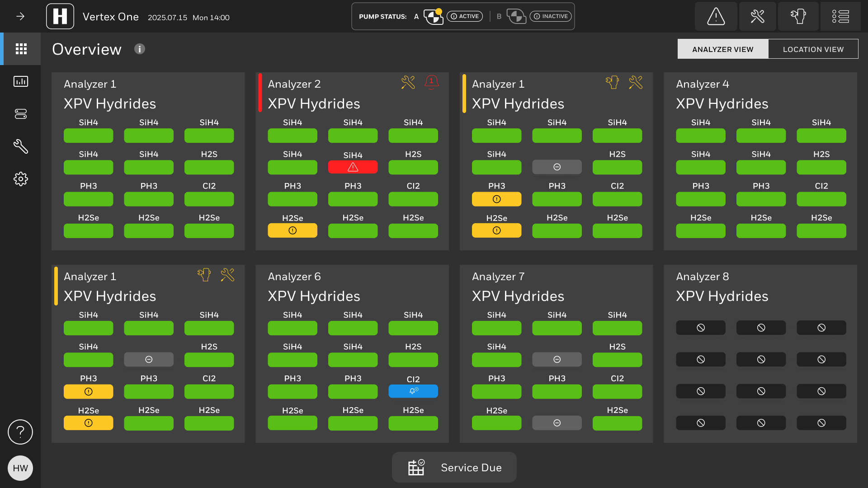Image resolution: width=868 pixels, height=488 pixels.
Task: Click the crossed tools maintenance icon in header
Action: [757, 17]
